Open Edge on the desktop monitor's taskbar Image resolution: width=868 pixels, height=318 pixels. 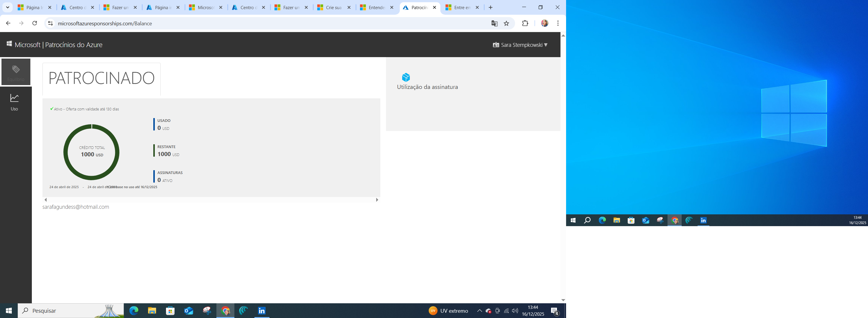pyautogui.click(x=602, y=220)
